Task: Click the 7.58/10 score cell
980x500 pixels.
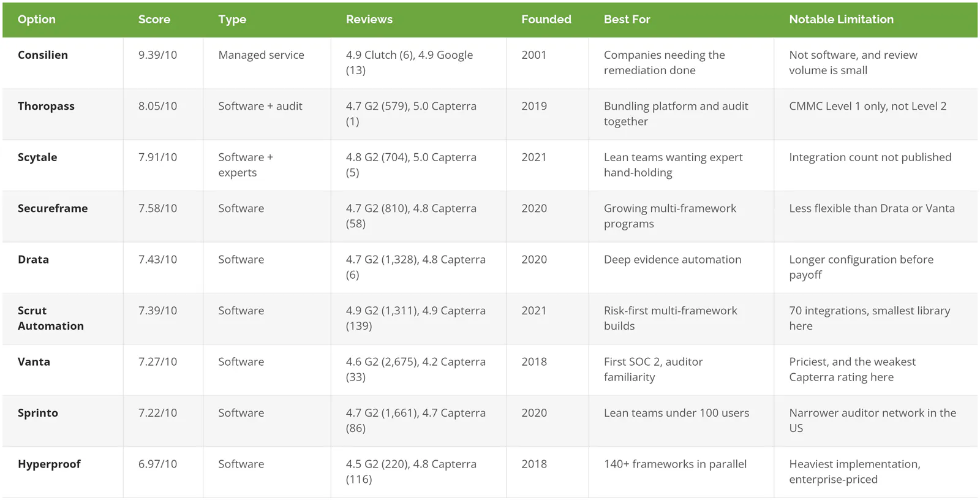Action: click(x=157, y=208)
